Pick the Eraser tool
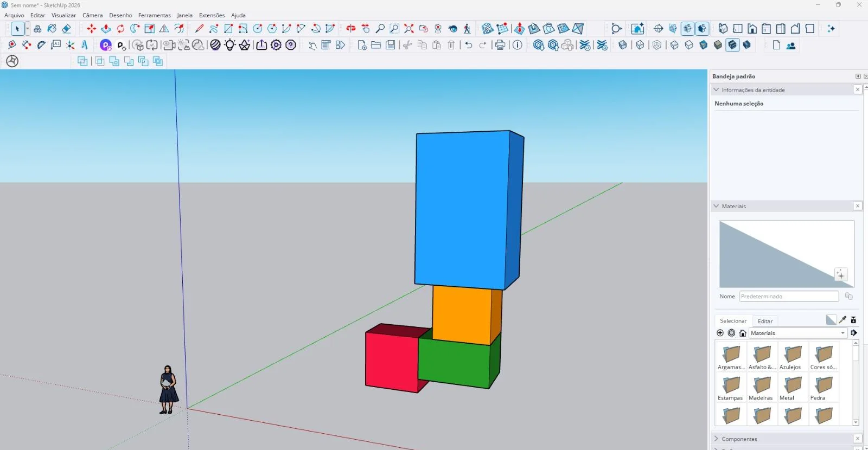The width and height of the screenshot is (868, 450). point(66,29)
